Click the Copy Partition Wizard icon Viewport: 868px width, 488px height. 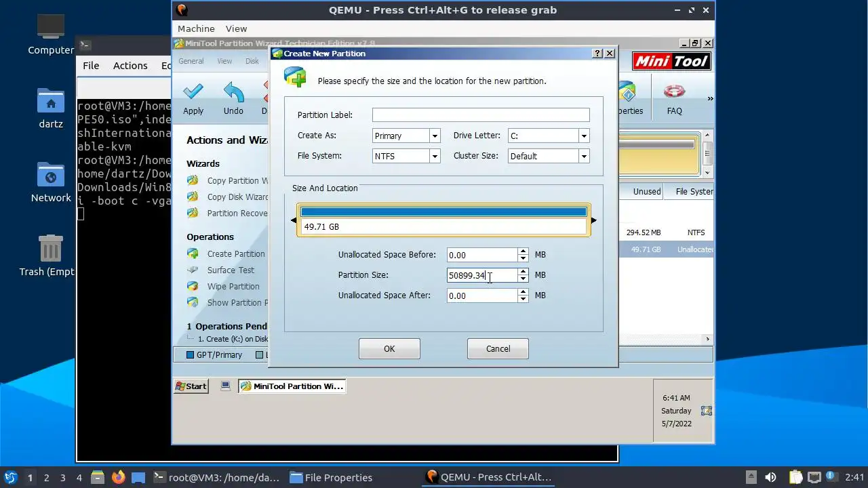tap(193, 180)
